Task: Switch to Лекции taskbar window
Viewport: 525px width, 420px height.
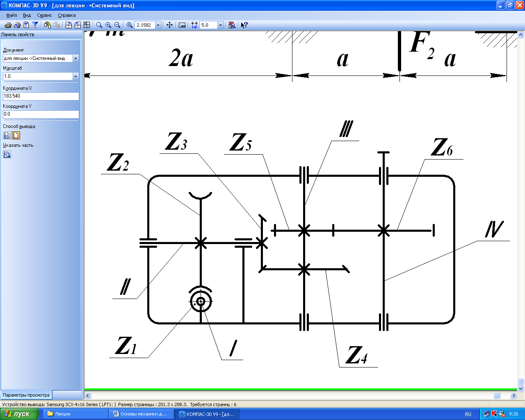Action: click(x=76, y=414)
